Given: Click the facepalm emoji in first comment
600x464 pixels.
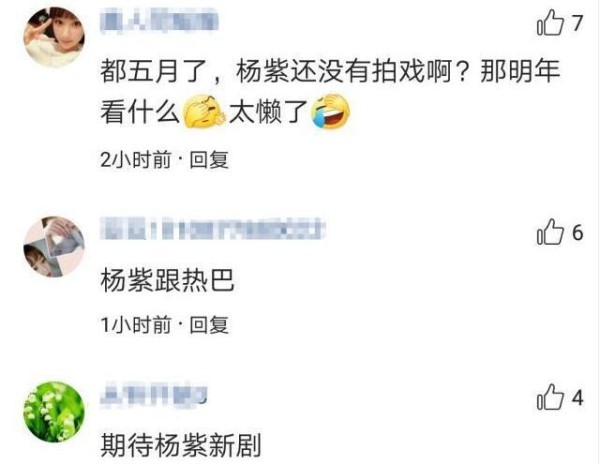Looking at the screenshot, I should point(204,111).
